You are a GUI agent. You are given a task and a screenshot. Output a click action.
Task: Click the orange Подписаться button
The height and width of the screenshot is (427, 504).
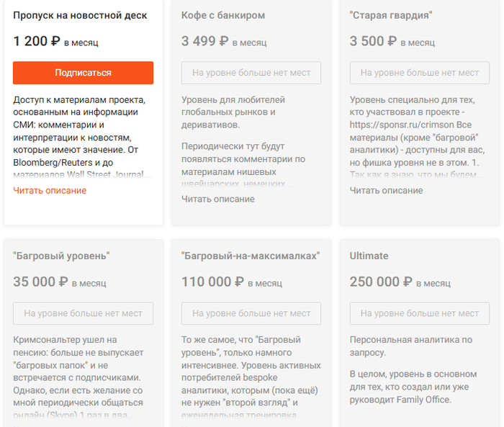tap(83, 73)
